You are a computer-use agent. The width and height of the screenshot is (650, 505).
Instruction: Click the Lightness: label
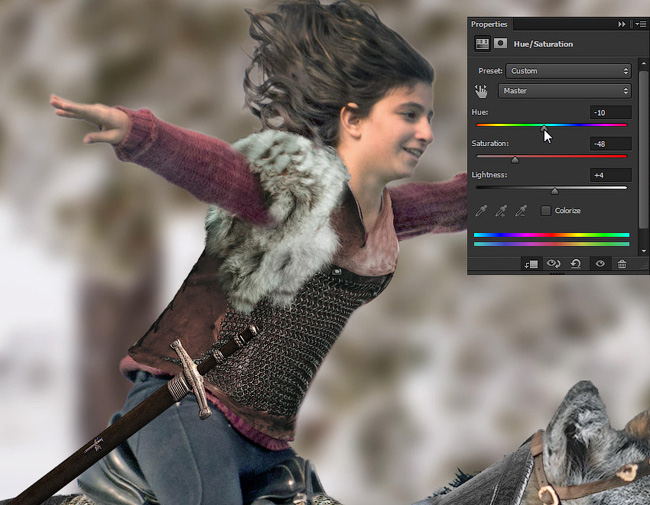pyautogui.click(x=489, y=175)
